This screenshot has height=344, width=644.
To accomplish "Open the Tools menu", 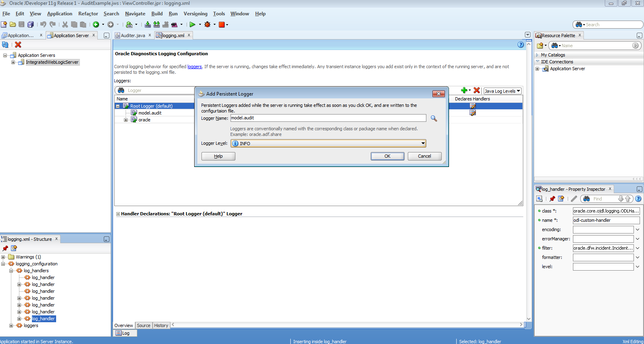I will (219, 14).
